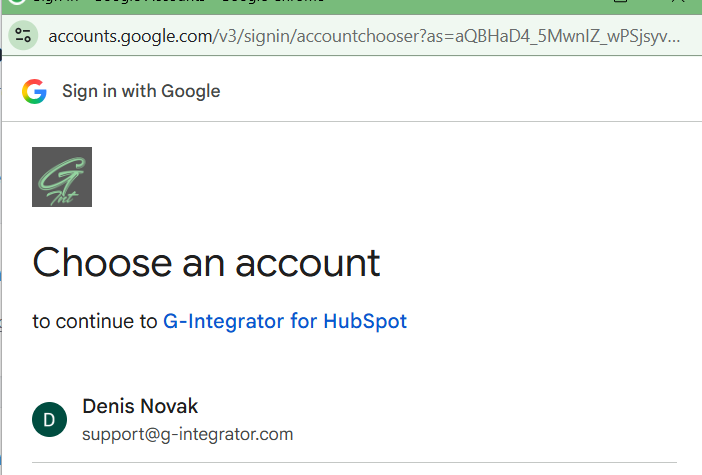Click the Chrome icon in the title bar

17,2
